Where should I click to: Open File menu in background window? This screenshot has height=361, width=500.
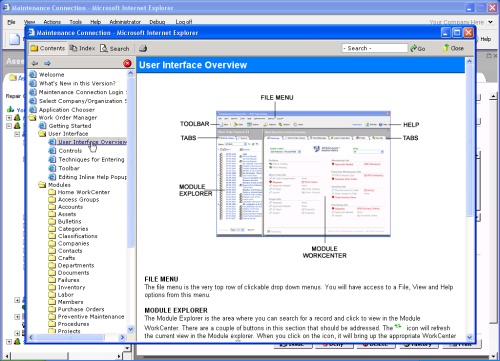pyautogui.click(x=11, y=22)
